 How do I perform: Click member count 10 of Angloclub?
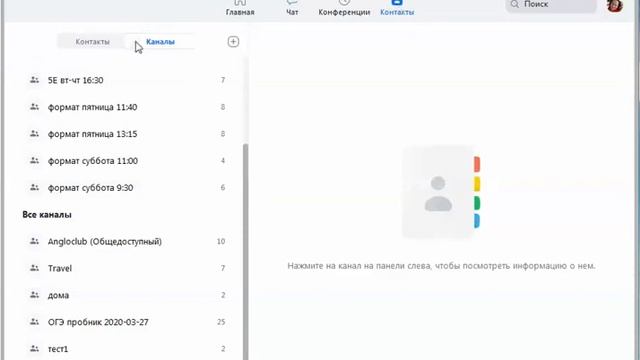pyautogui.click(x=221, y=241)
